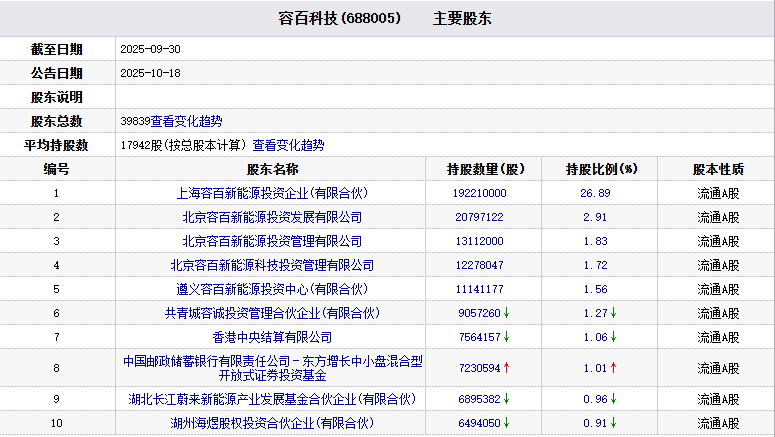Click red up arrow beside 7230594 shares
Screen dimensions: 775x437
(x=507, y=368)
